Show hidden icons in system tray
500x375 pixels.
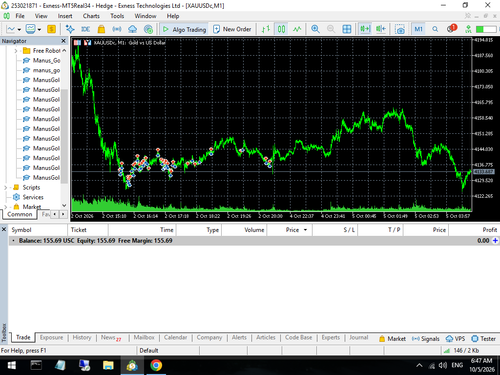419,365
